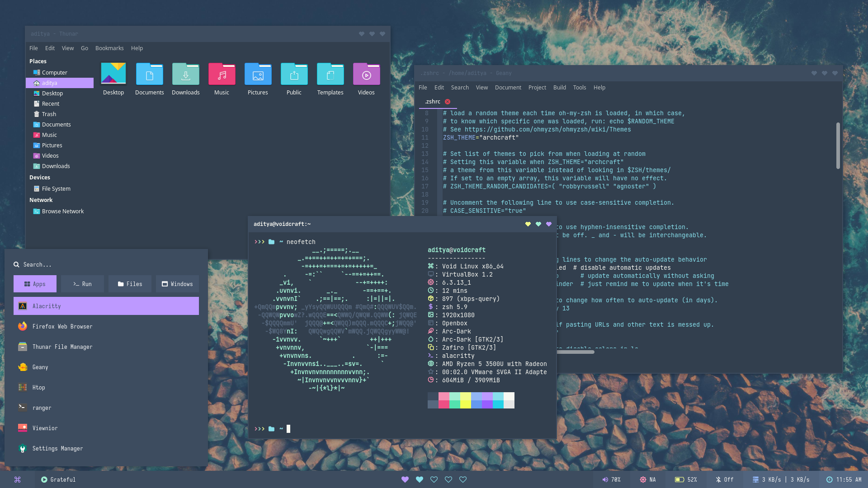868x488 pixels.
Task: Select File System in Thunar sidebar
Action: (56, 188)
